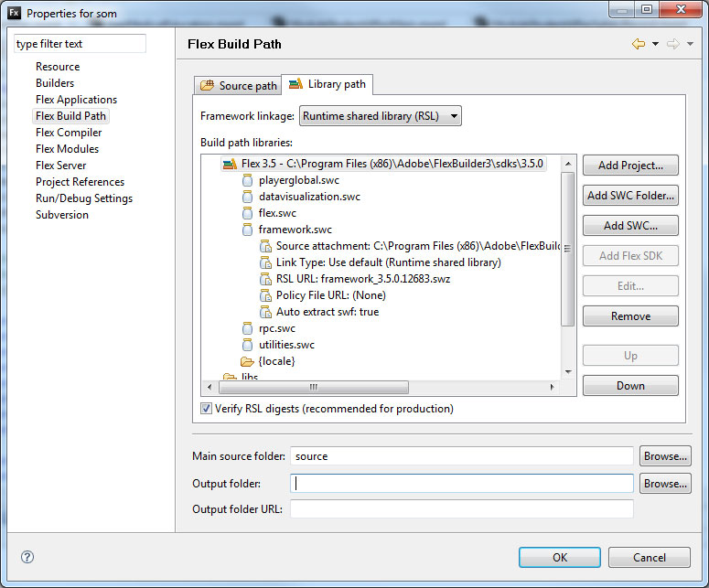The width and height of the screenshot is (709, 588).
Task: Click the Down button
Action: (x=630, y=386)
